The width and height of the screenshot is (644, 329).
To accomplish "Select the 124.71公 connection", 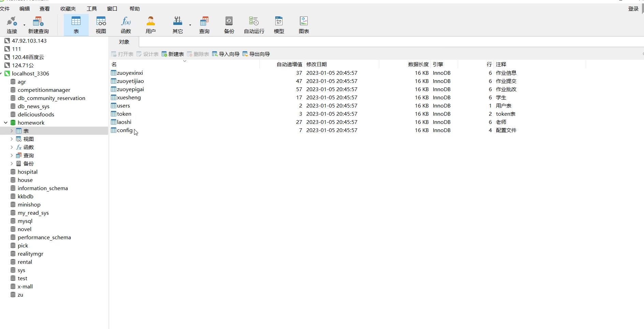I will pos(23,65).
